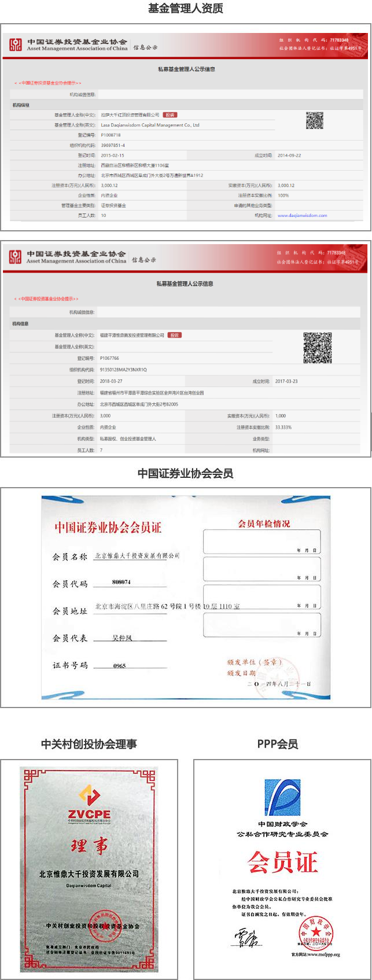Open the PPP 会员证 certificate image
This screenshot has height=980, width=372.
point(282,869)
